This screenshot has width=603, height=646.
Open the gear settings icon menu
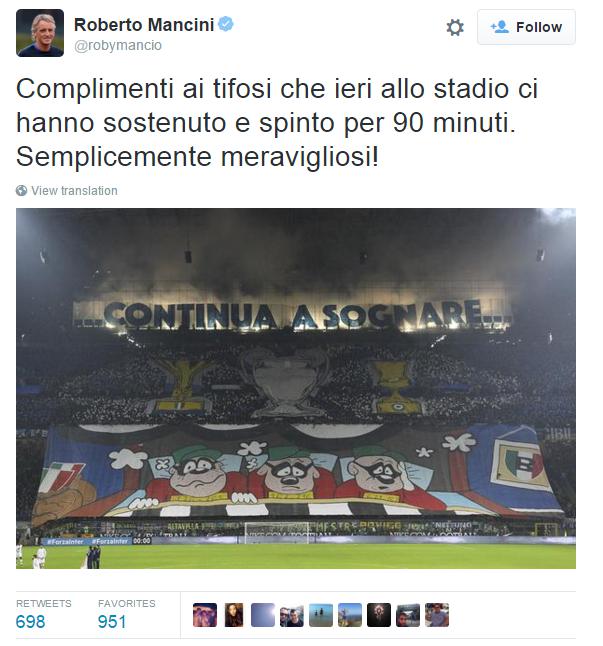click(455, 28)
